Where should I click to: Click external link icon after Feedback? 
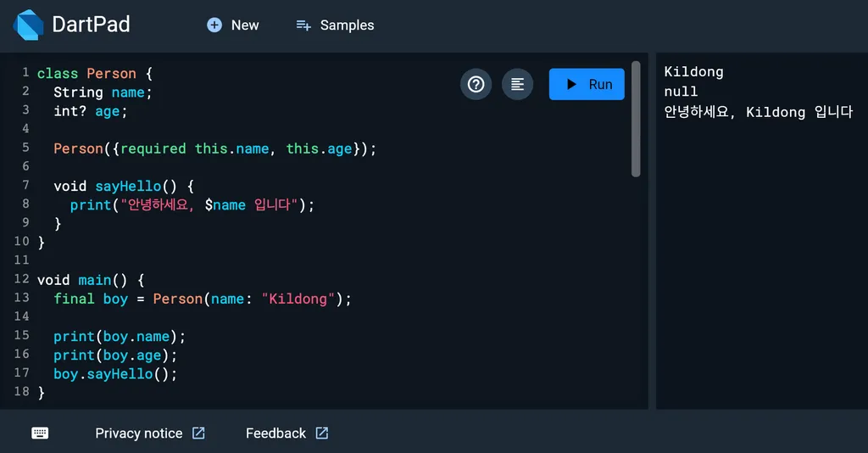pos(321,433)
